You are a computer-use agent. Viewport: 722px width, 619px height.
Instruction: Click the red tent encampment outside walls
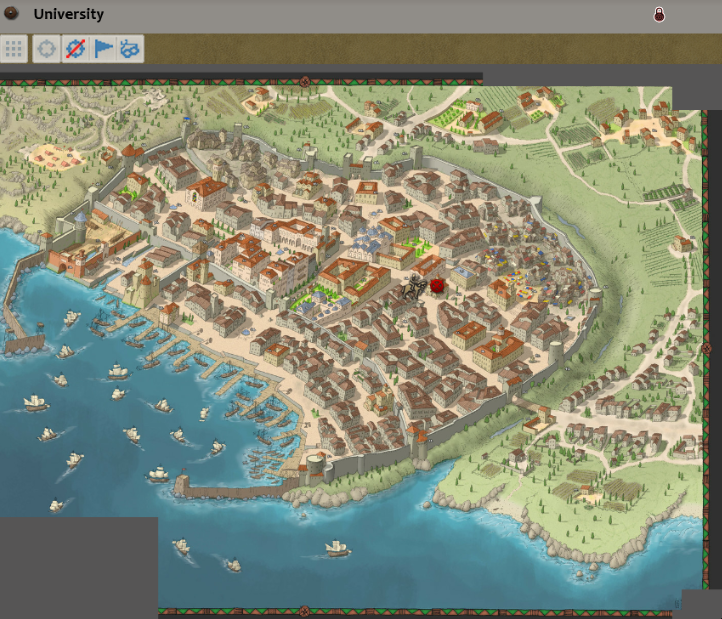(x=50, y=156)
